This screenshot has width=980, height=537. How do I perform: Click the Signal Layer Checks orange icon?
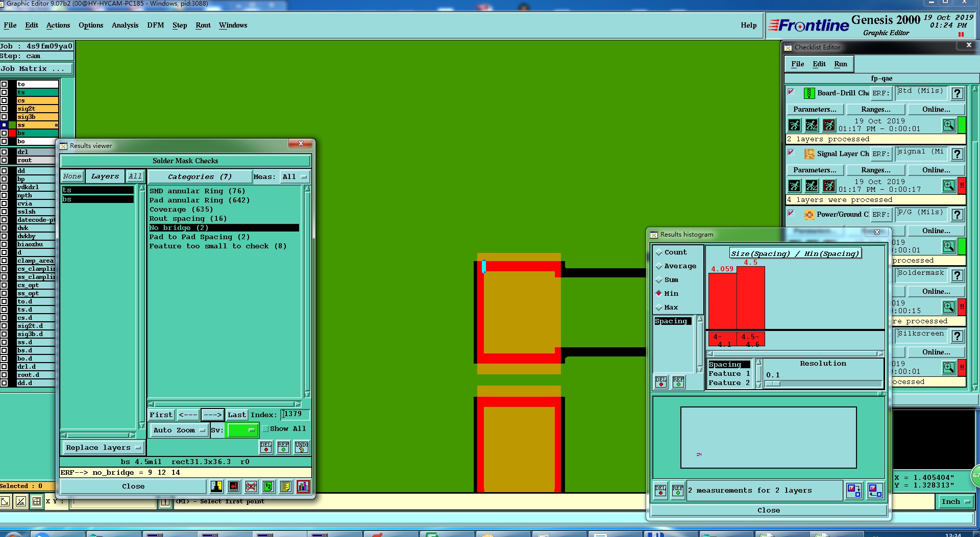pos(810,154)
